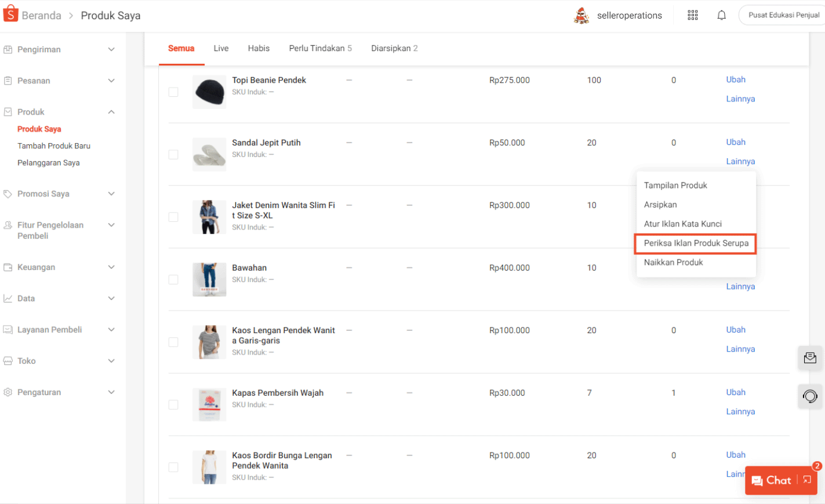Open the Jaket Denim product thumbnail
This screenshot has height=504, width=825.
click(209, 217)
